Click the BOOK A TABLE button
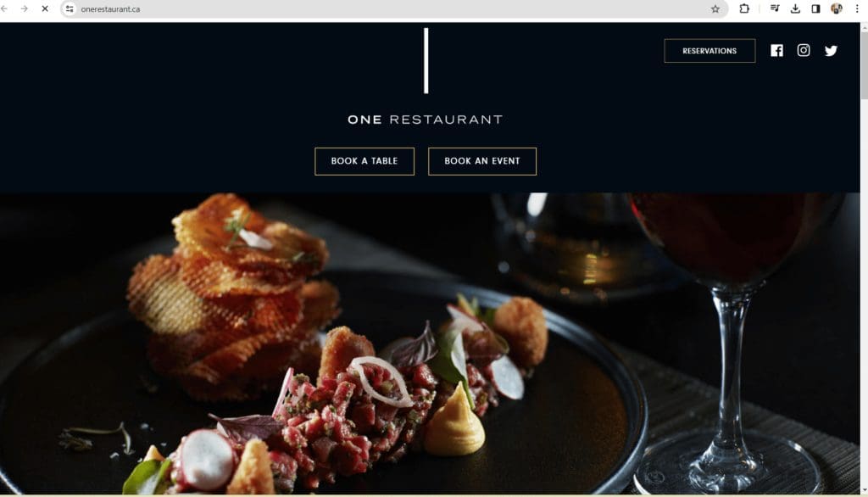This screenshot has height=497, width=868. click(x=364, y=161)
